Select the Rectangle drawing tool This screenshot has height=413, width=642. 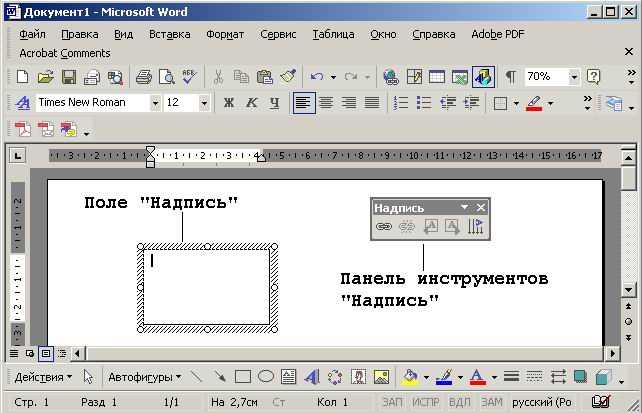[243, 377]
